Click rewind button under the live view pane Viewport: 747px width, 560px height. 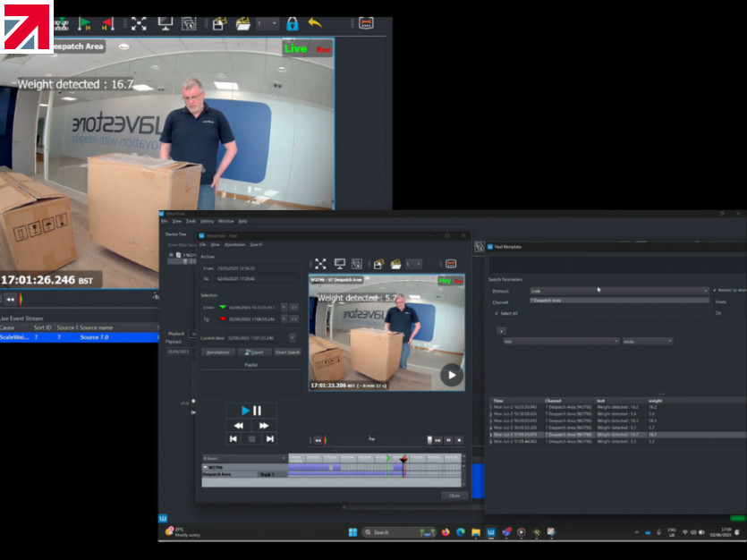11,300
